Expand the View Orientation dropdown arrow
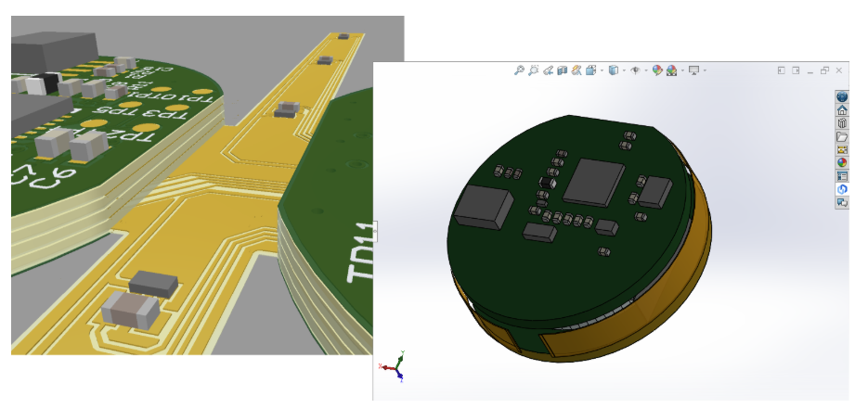The image size is (868, 408). (x=602, y=70)
